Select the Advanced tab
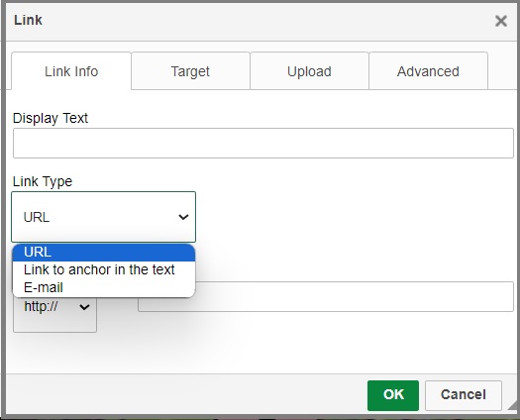Screen dimensions: 520x420 click(428, 71)
